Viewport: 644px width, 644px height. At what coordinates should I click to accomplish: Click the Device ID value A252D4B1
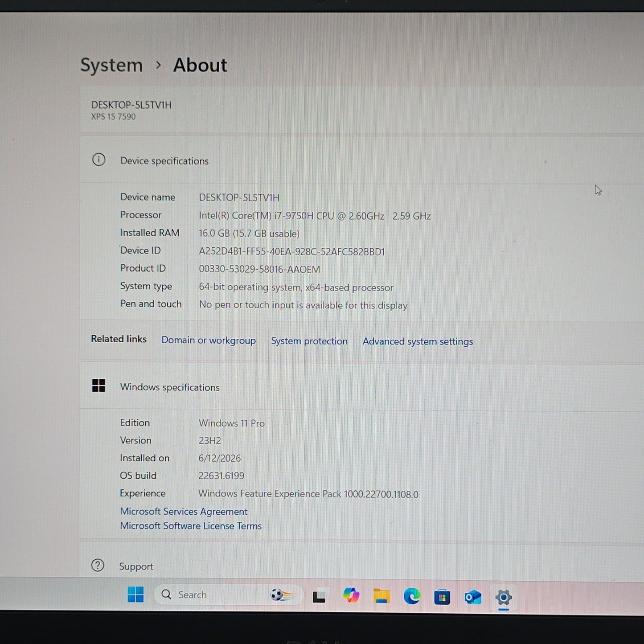tap(292, 252)
